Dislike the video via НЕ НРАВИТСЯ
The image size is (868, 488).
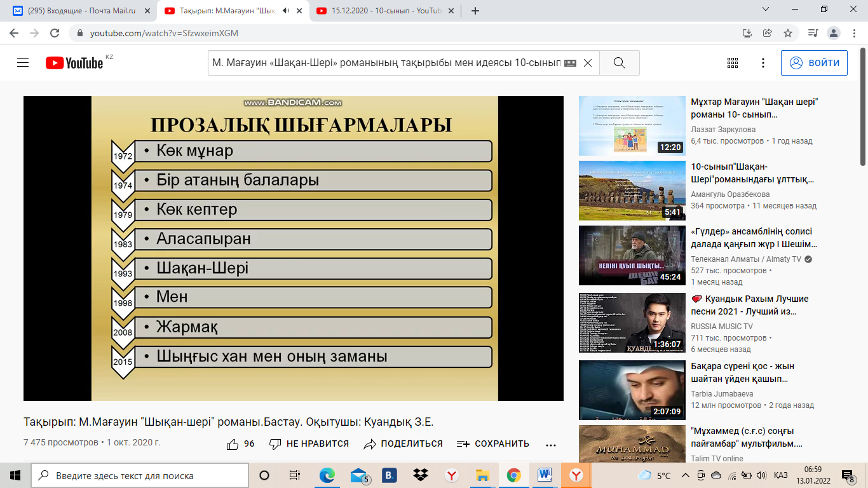pos(309,444)
